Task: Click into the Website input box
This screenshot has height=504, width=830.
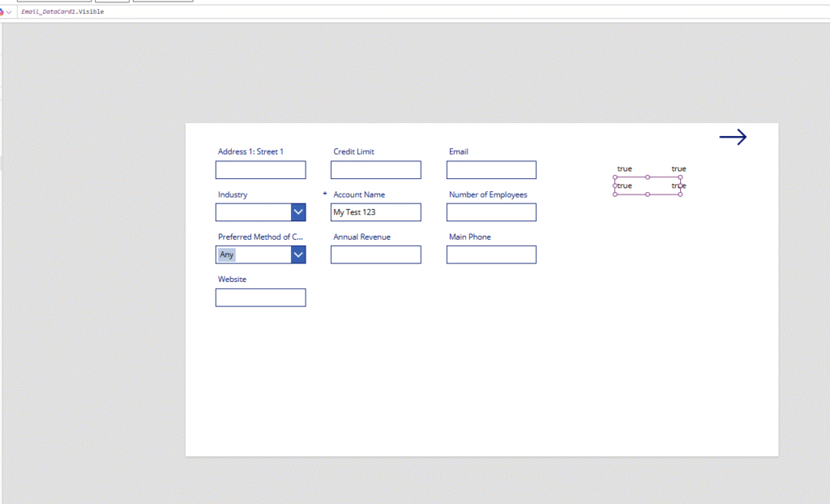Action: [x=260, y=297]
